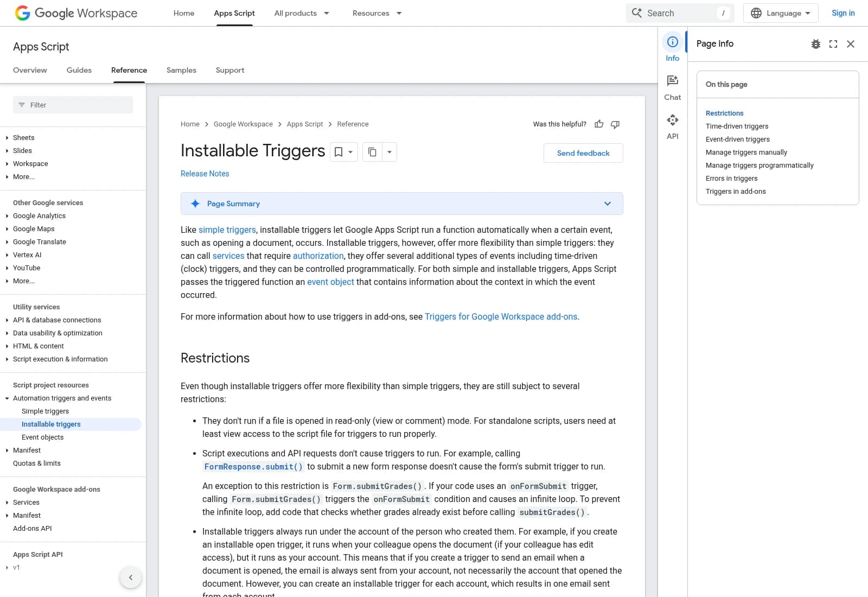Click the Search box in header

pos(680,13)
